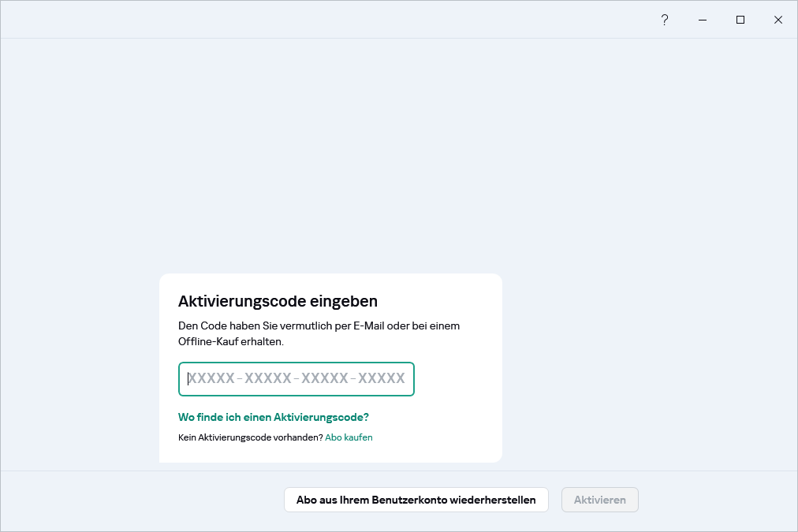Click the window maximize square icon
The height and width of the screenshot is (532, 798).
pos(740,20)
